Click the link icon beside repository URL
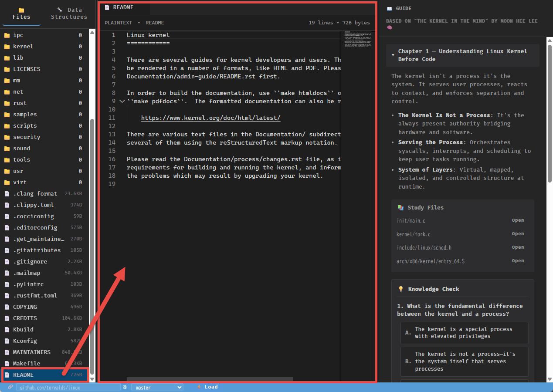 click(10, 387)
